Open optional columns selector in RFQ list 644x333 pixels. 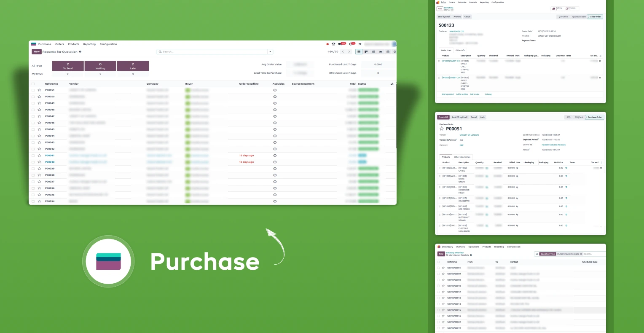coord(392,84)
